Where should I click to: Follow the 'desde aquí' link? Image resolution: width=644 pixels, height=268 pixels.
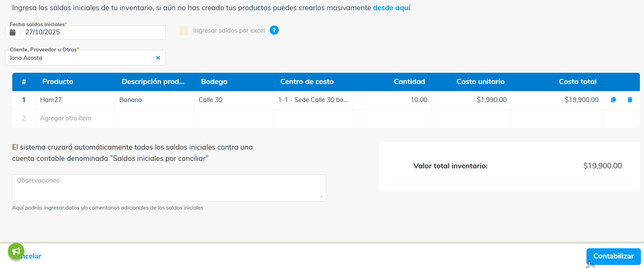point(391,8)
